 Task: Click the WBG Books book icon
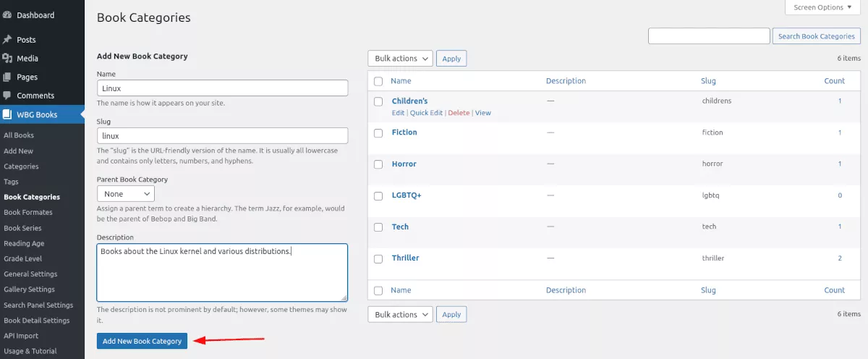pyautogui.click(x=7, y=114)
